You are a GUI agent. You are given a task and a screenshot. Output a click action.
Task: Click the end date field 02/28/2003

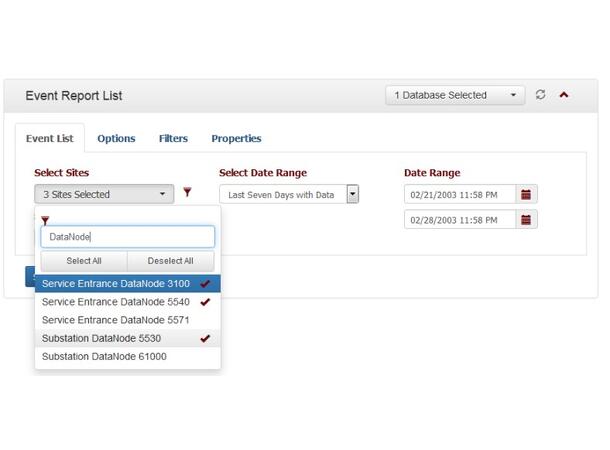click(460, 220)
